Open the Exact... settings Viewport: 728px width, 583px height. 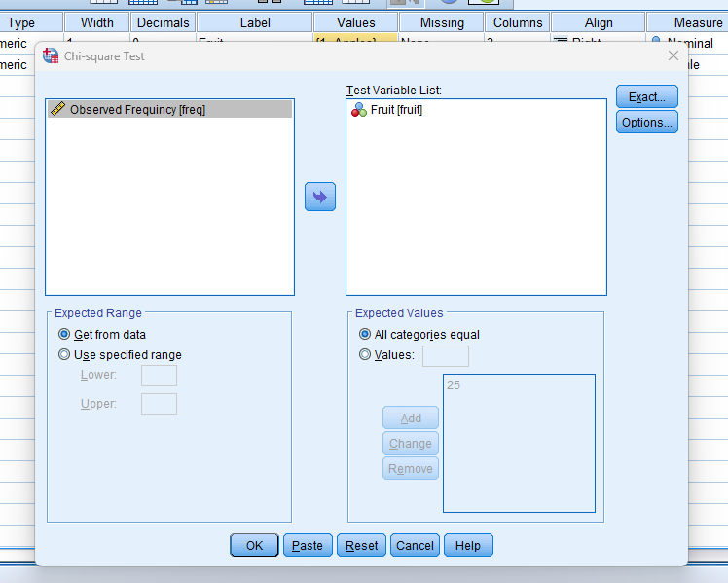(x=646, y=97)
